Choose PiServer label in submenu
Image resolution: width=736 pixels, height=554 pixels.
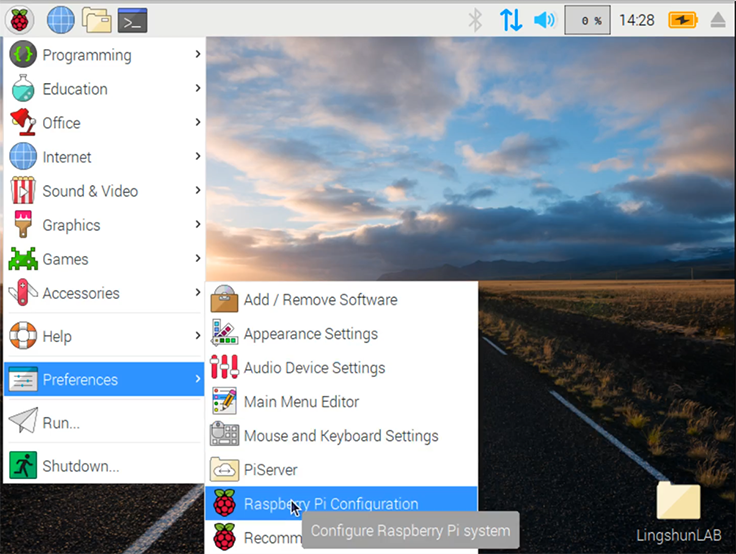click(x=270, y=470)
